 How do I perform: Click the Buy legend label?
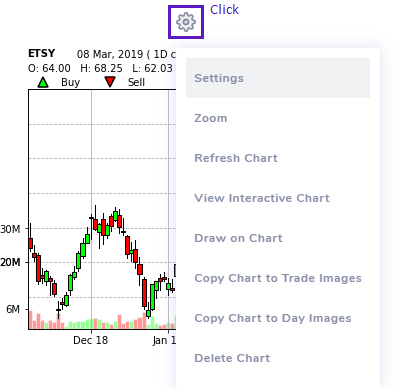(x=70, y=82)
